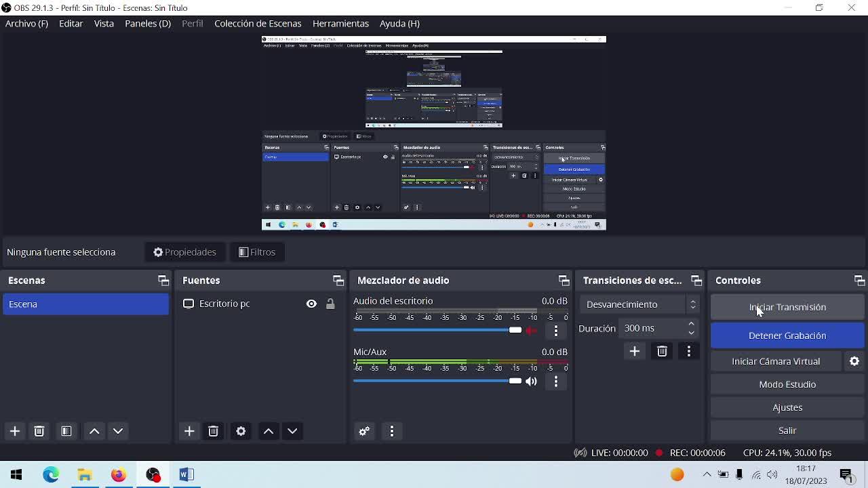Select Escritorio pc source row

coord(260,304)
